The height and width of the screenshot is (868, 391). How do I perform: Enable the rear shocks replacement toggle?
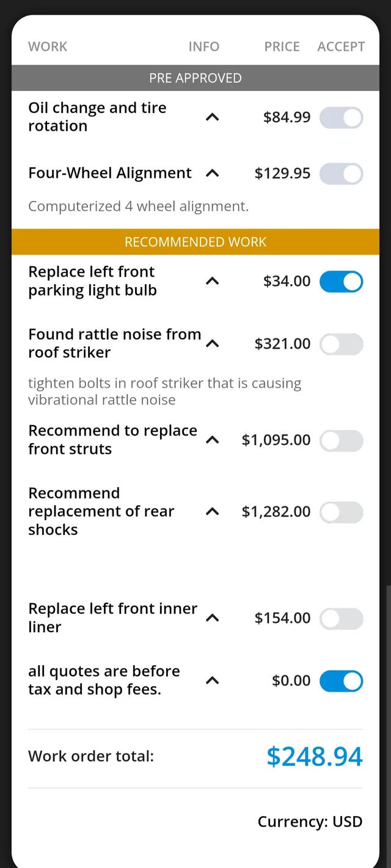coord(341,512)
